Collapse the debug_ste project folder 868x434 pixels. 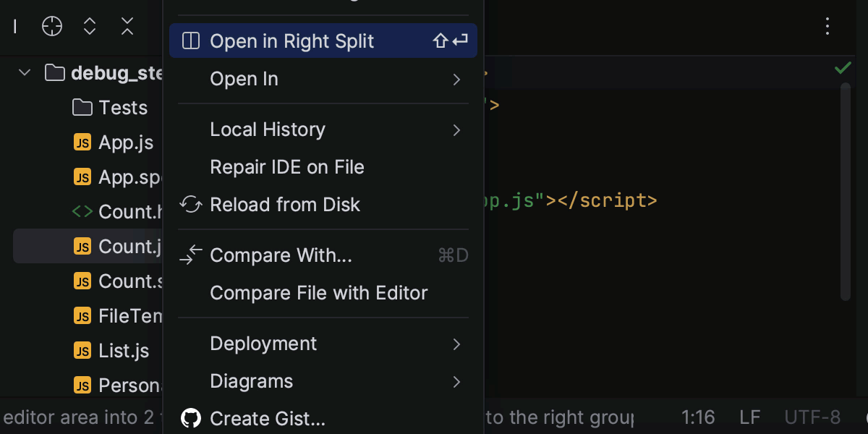24,72
